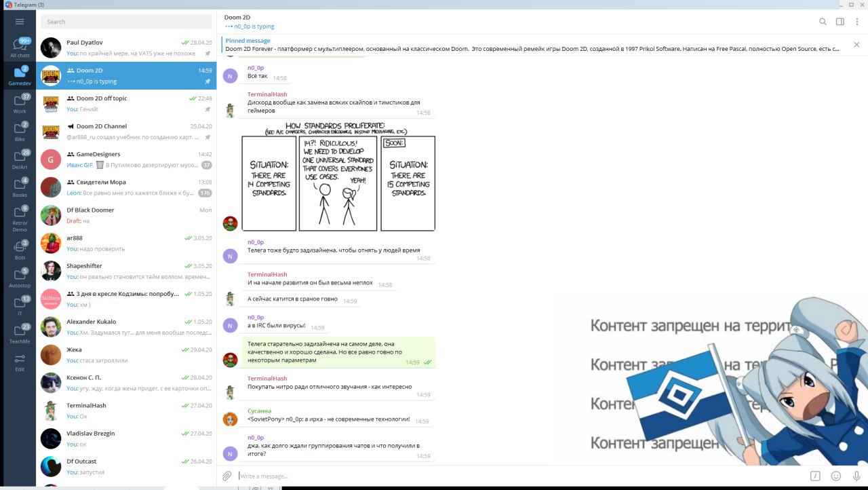Open the emoji picker
The width and height of the screenshot is (868, 490).
click(x=836, y=476)
